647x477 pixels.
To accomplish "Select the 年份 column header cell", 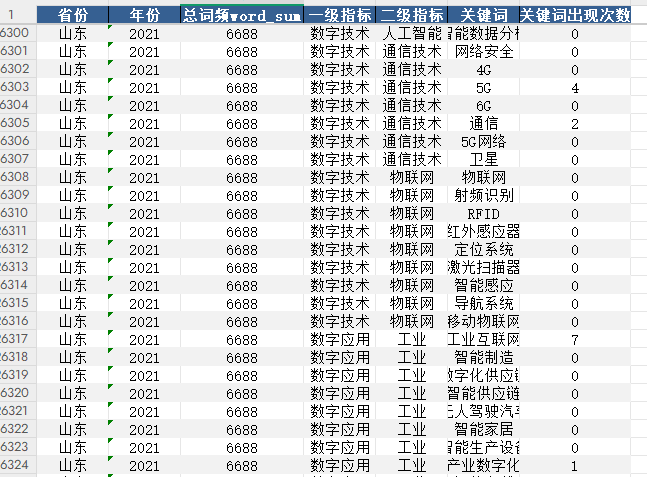I will [x=144, y=15].
